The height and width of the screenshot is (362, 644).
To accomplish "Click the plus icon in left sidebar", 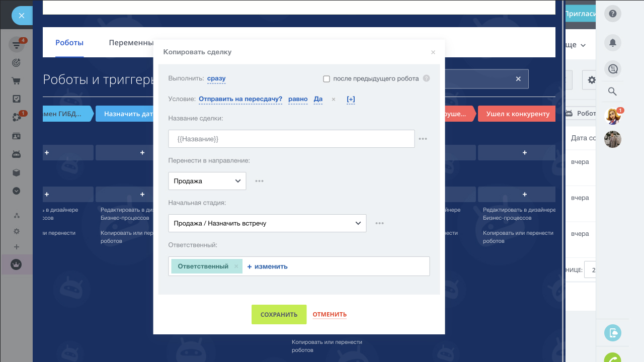I will click(16, 247).
